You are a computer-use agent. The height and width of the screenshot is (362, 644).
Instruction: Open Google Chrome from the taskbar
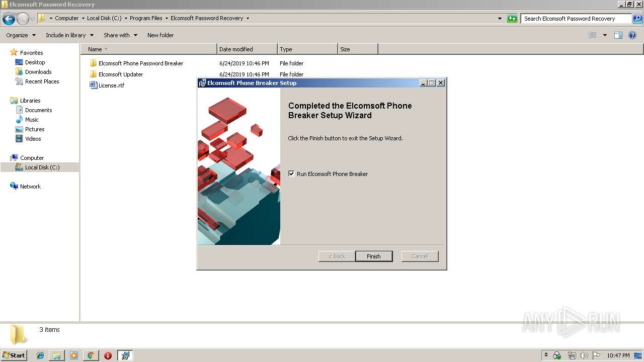[91, 355]
